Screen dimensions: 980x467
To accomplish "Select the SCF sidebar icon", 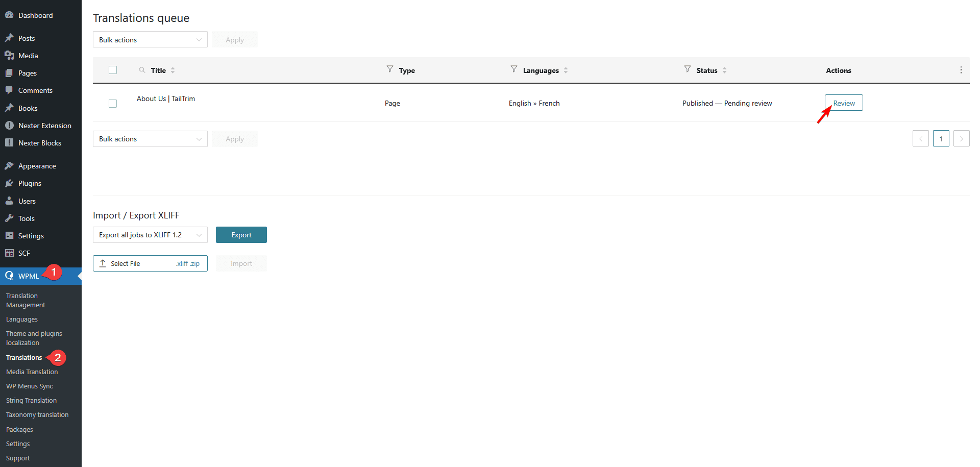I will (x=9, y=253).
